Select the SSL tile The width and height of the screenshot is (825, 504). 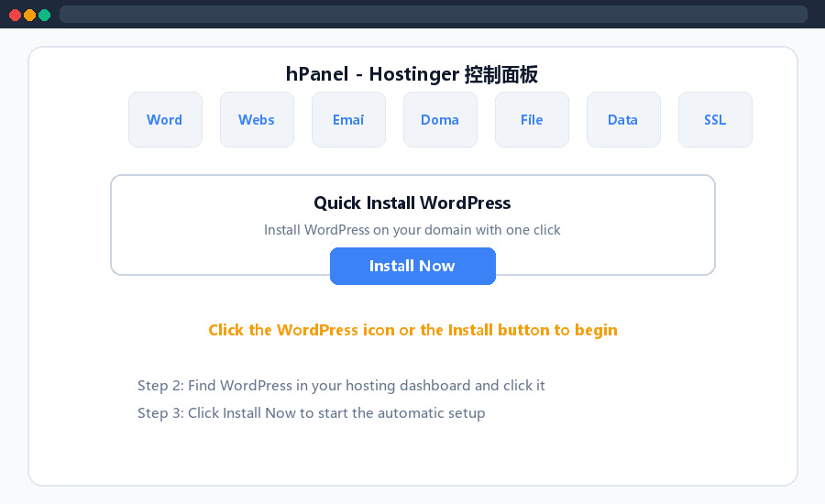click(x=715, y=119)
